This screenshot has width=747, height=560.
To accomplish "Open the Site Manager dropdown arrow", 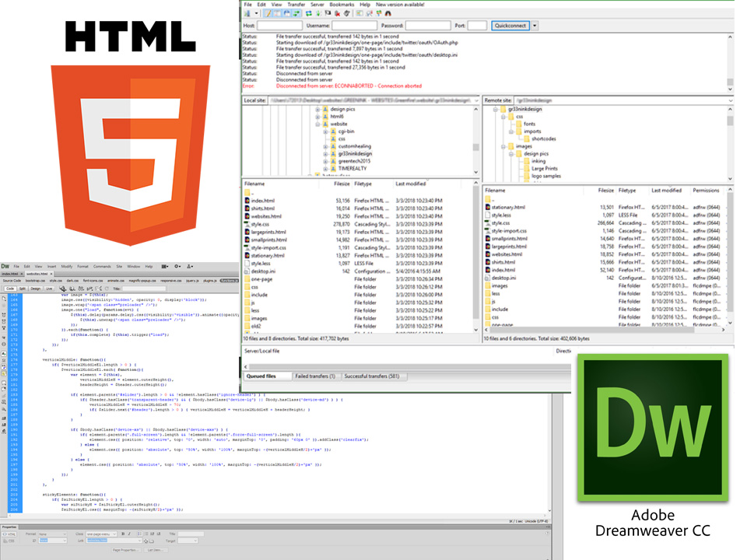I will click(x=256, y=14).
